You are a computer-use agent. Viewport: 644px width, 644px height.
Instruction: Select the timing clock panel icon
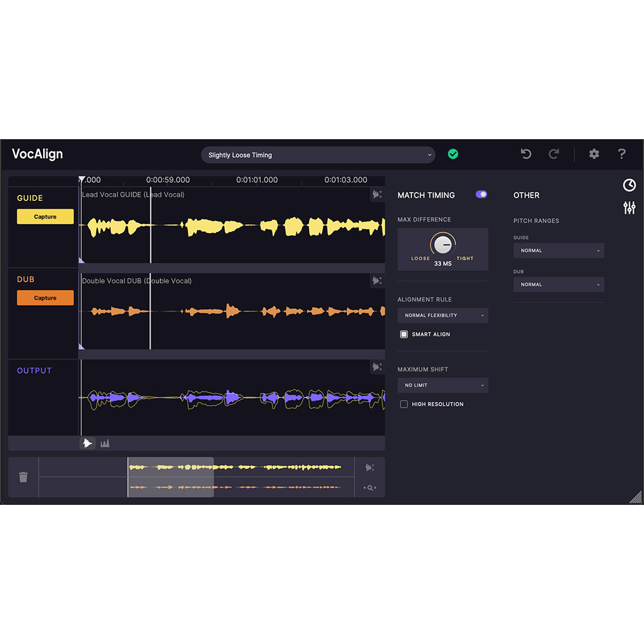(629, 185)
